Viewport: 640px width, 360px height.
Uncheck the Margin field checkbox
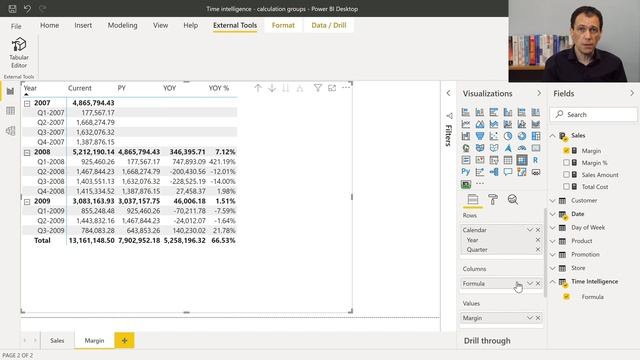click(566, 151)
